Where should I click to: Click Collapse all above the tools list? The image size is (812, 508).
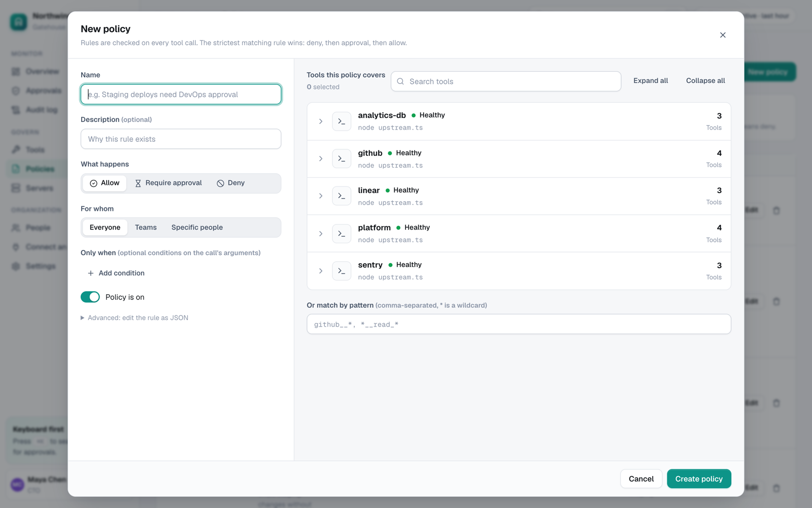[x=705, y=81]
